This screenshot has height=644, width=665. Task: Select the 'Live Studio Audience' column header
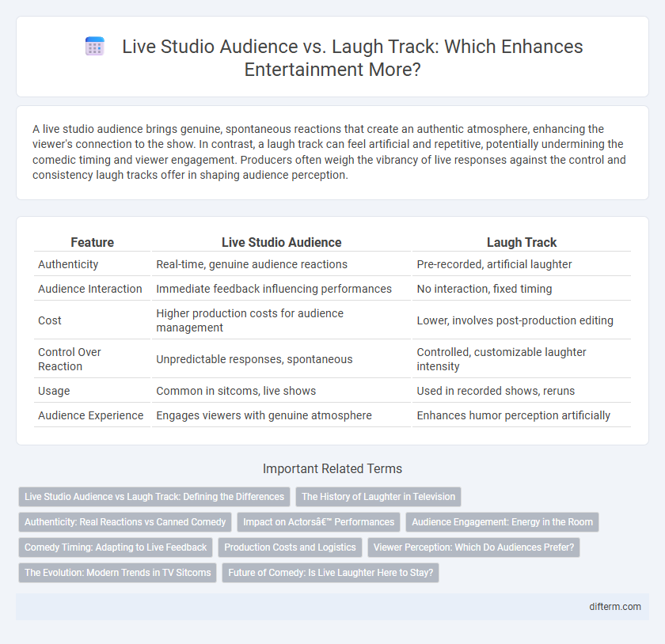coord(282,243)
